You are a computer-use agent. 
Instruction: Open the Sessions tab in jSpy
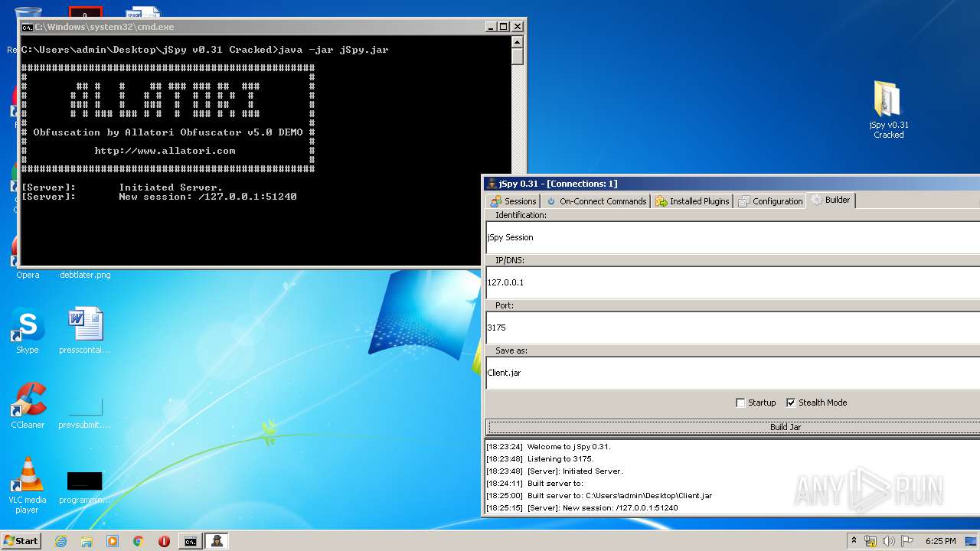click(513, 201)
